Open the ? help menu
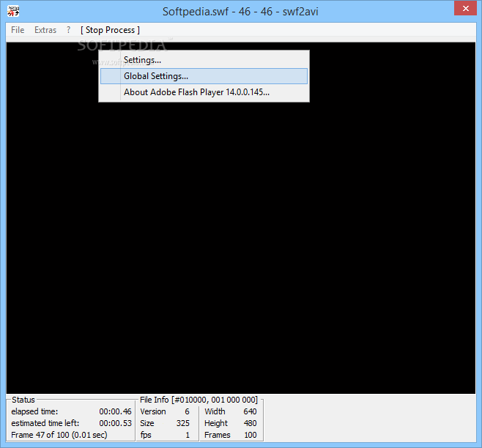This screenshot has height=448, width=482. pos(68,30)
